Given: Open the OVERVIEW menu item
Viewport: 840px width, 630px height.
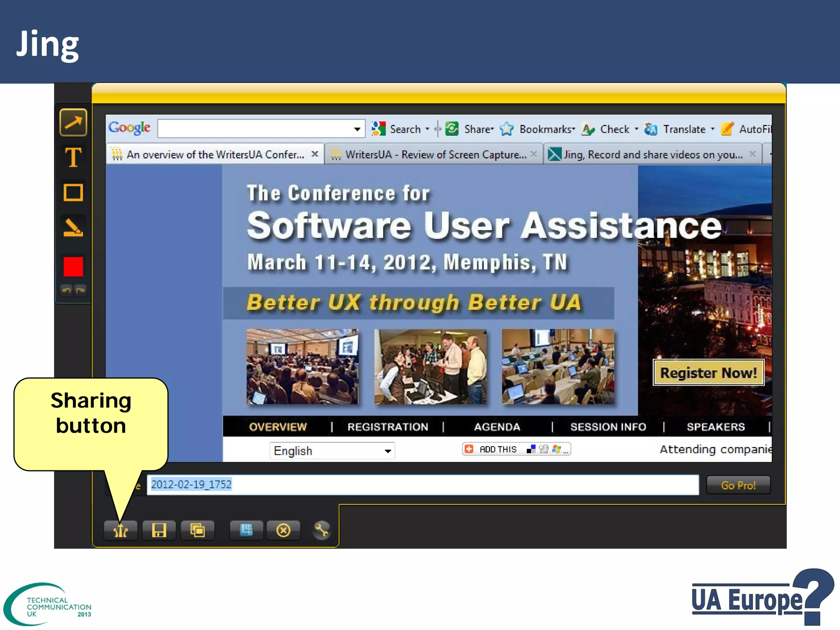Looking at the screenshot, I should [x=278, y=427].
